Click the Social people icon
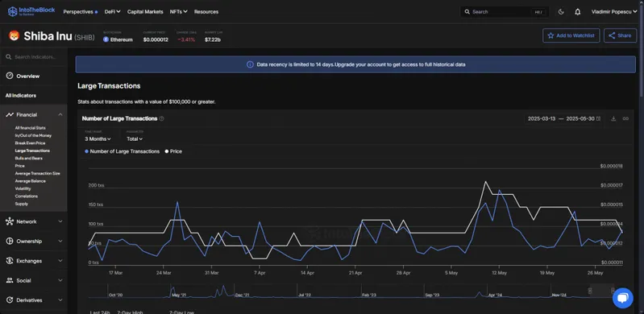Screen dimensions: 644x314 coord(10,280)
